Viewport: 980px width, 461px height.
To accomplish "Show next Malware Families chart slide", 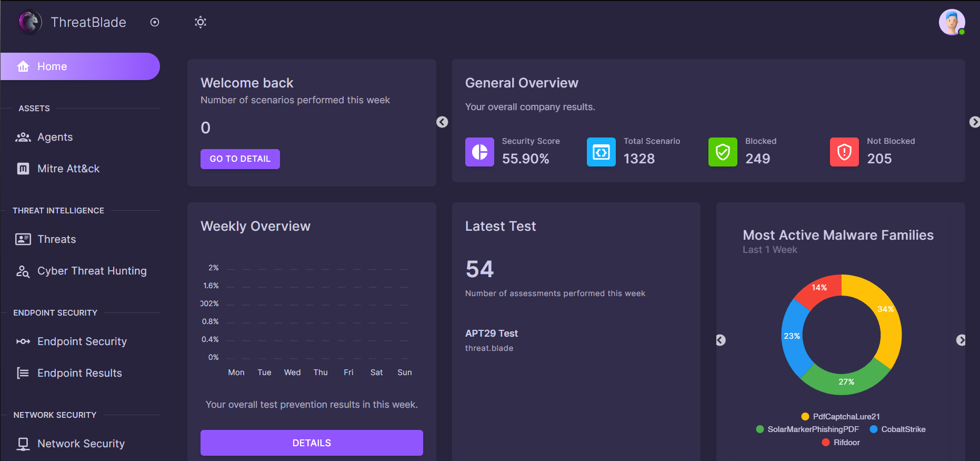I will 961,340.
